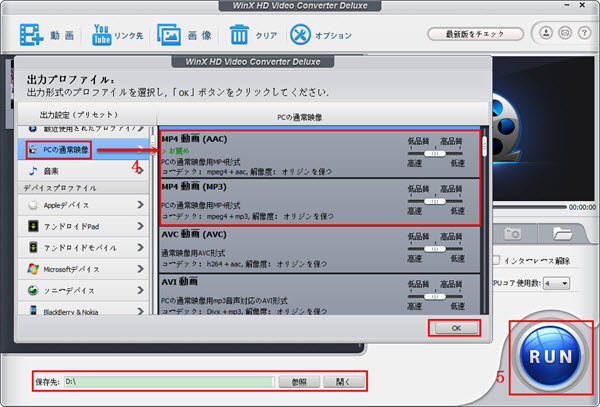This screenshot has height=407, width=600.
Task: Select the MP4 動画 (MP3) profile title
Action: [x=194, y=187]
